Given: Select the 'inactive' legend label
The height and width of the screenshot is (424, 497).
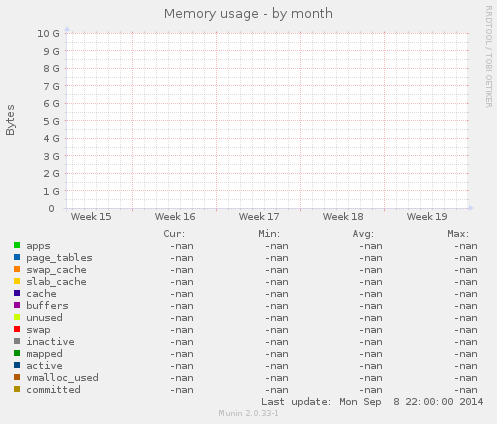Looking at the screenshot, I should point(50,342).
